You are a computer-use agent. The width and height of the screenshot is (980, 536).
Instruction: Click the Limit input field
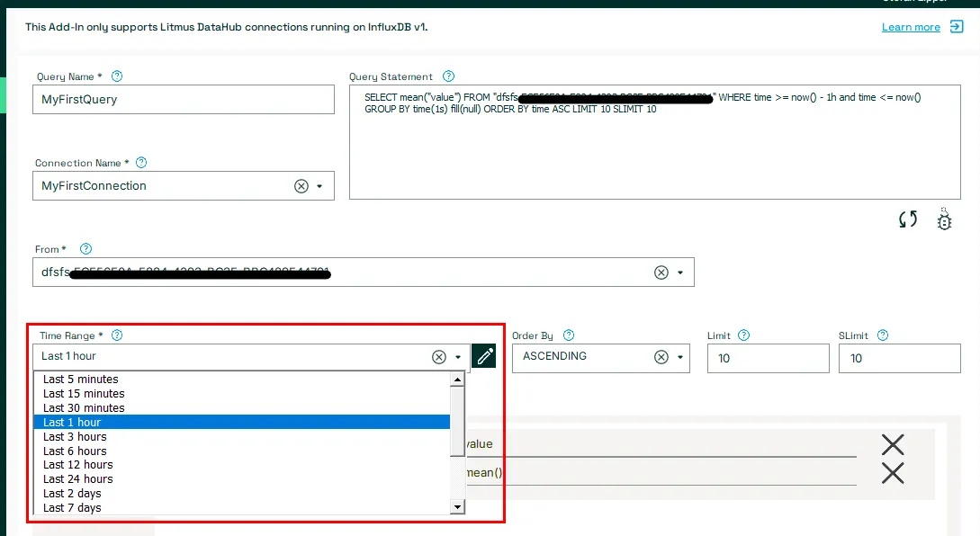pyautogui.click(x=769, y=358)
